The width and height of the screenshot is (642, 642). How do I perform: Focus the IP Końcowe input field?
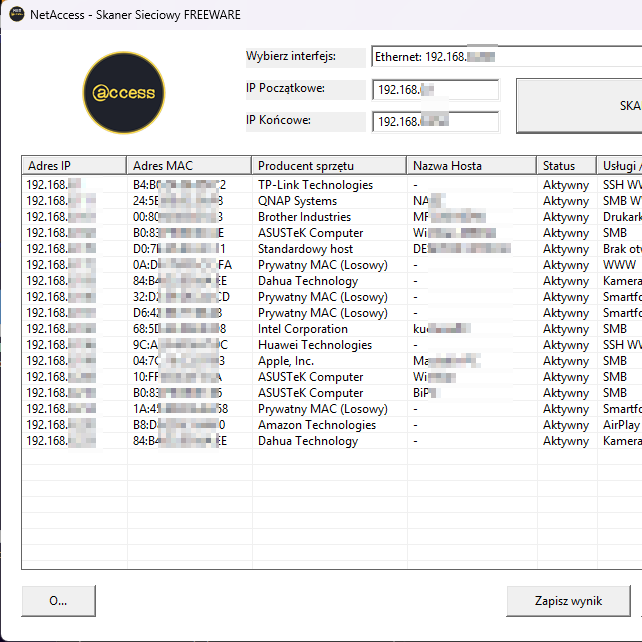pos(436,122)
